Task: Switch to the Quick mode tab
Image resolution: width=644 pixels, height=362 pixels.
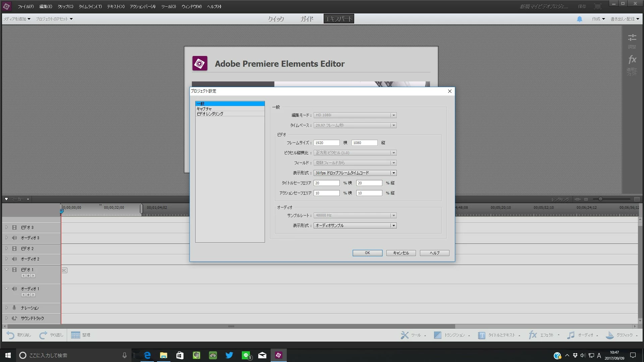Action: point(276,19)
